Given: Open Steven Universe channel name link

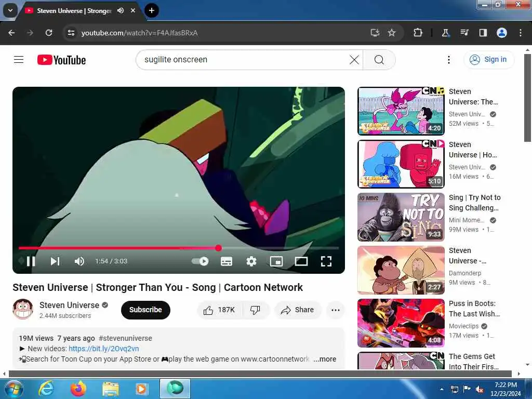Looking at the screenshot, I should click(69, 305).
